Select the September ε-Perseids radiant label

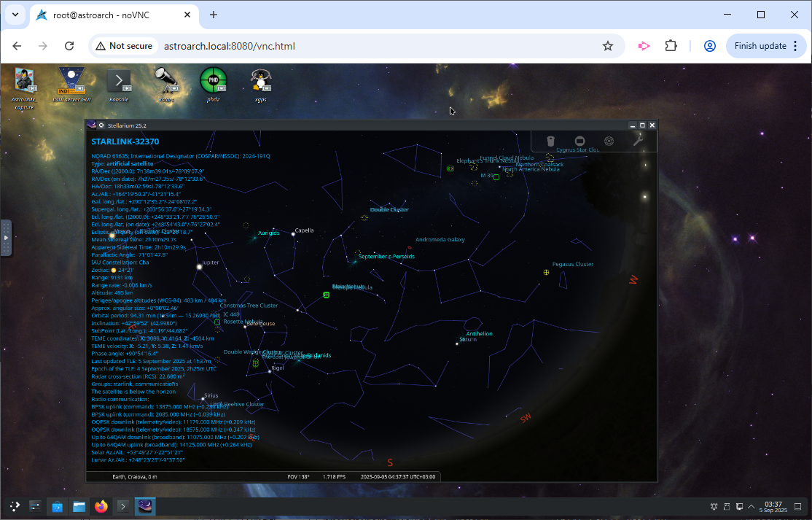(x=386, y=257)
